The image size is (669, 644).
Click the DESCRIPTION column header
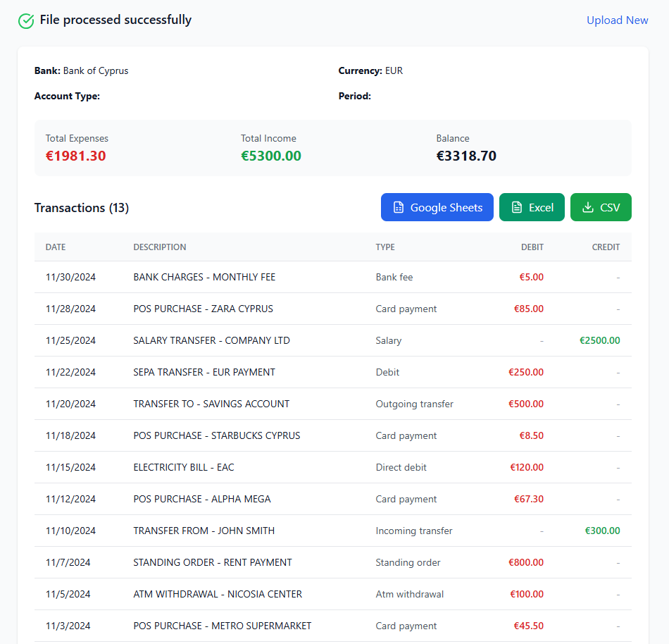point(159,247)
